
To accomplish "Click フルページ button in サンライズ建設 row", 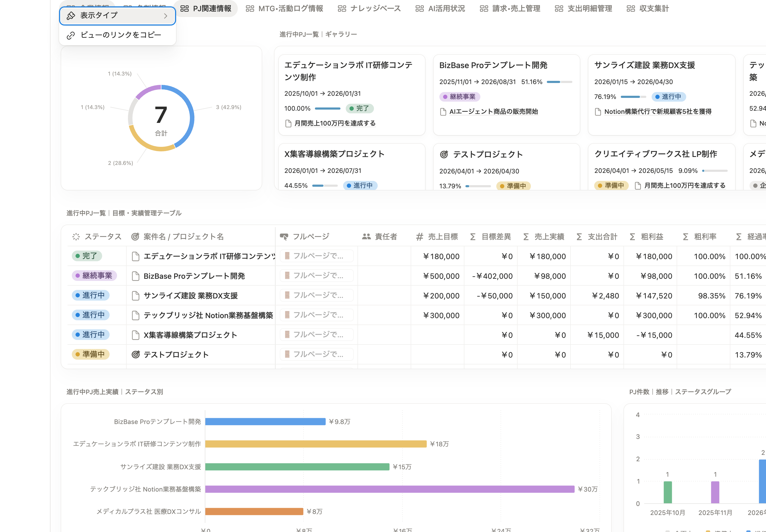I will click(316, 295).
